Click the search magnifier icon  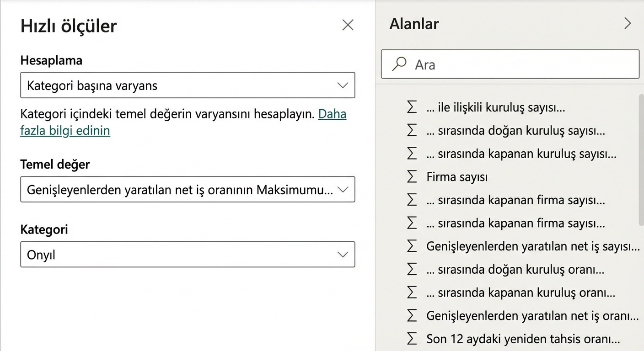point(399,64)
